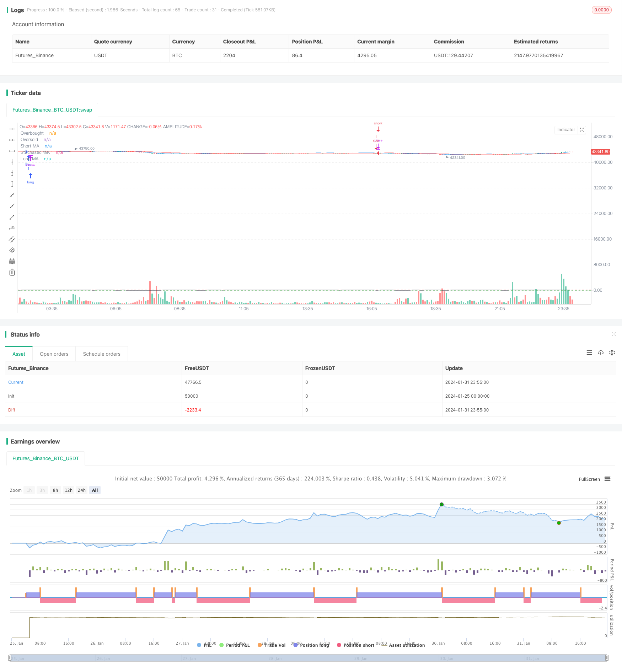Open Status info settings gear
Screen dimensions: 622x672
pos(612,353)
